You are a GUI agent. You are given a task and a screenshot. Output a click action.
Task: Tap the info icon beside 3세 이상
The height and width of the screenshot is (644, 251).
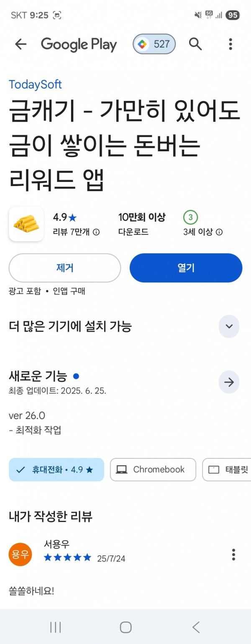click(x=219, y=232)
